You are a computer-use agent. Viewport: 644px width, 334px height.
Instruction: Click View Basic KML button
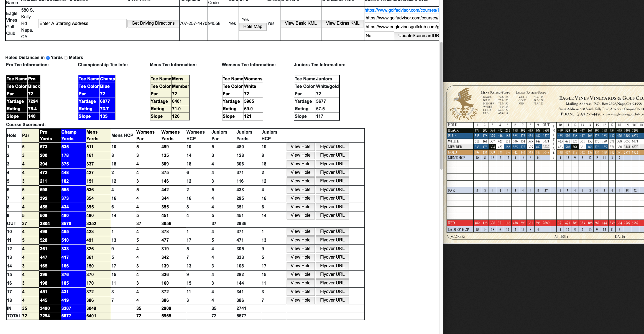click(301, 23)
